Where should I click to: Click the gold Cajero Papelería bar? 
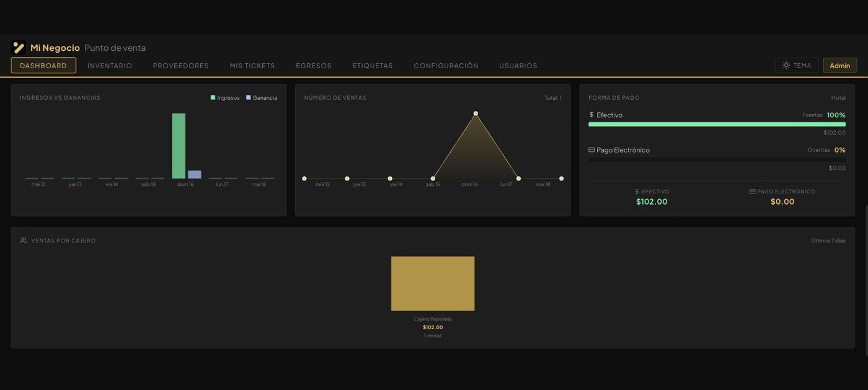click(x=433, y=283)
